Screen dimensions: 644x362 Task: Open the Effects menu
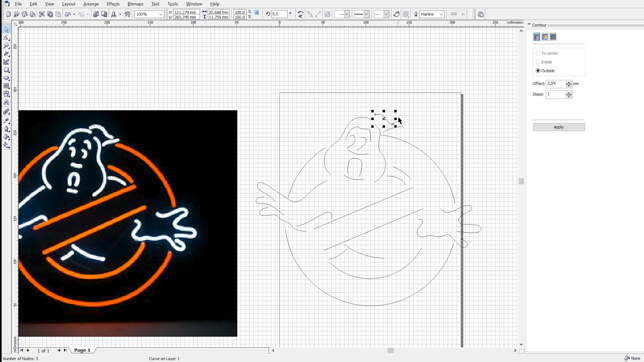113,4
